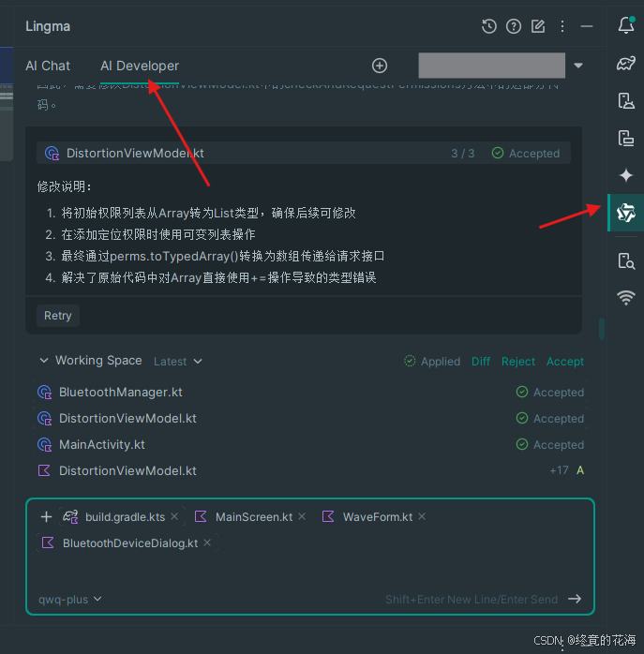Open the Gemini sparkle sidebar icon
Viewport: 644px width, 654px height.
coord(626,175)
